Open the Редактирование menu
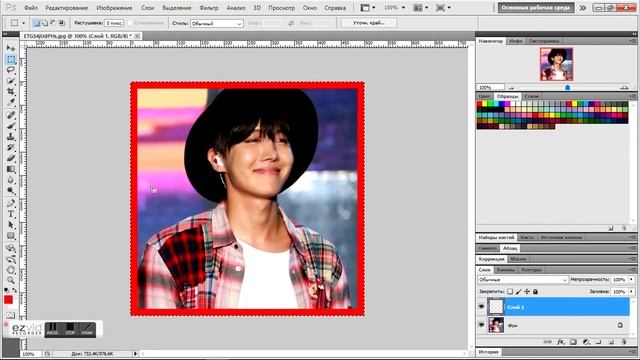 click(x=67, y=8)
